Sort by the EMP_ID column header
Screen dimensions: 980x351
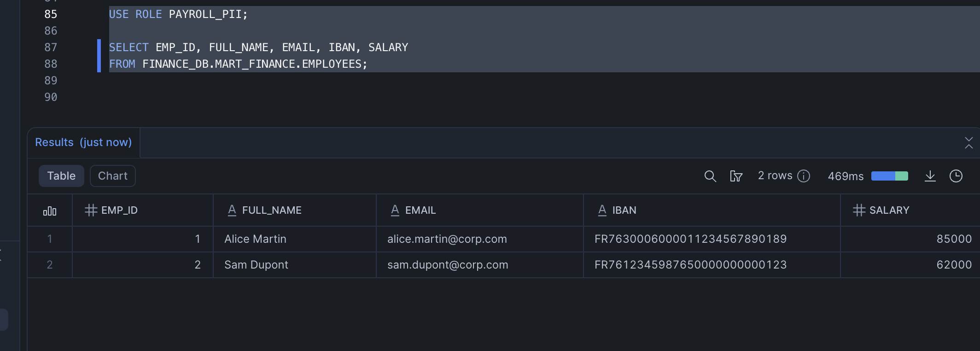point(119,211)
